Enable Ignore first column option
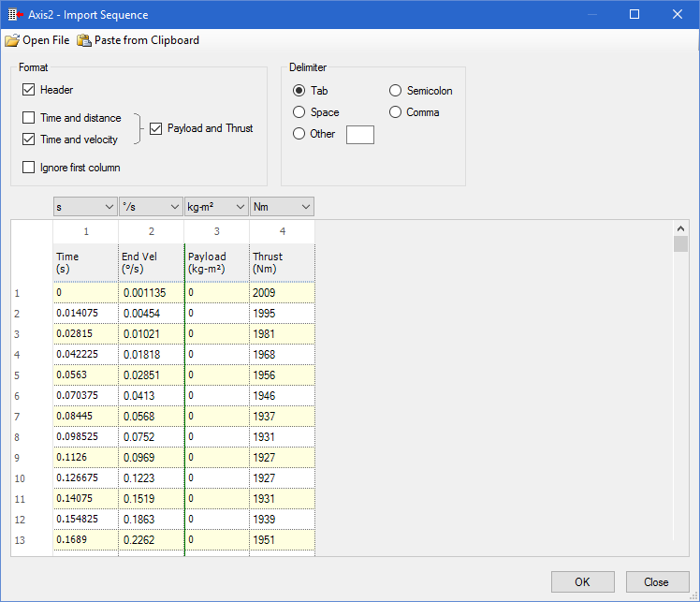This screenshot has height=602, width=700. (29, 168)
